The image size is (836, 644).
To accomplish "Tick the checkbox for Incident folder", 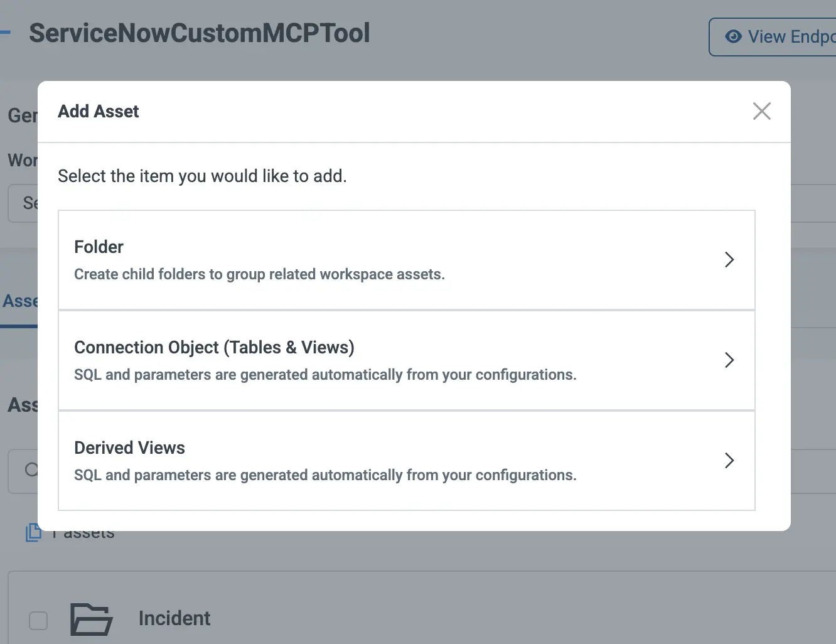I will (38, 620).
